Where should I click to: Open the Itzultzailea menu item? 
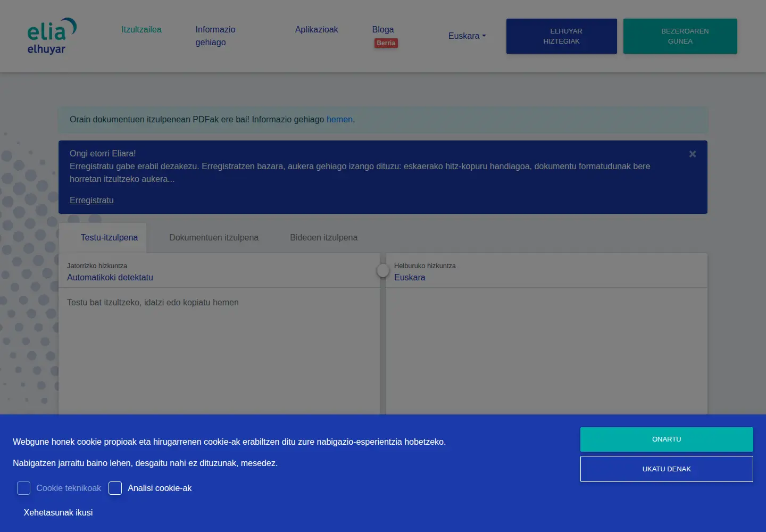(x=141, y=29)
